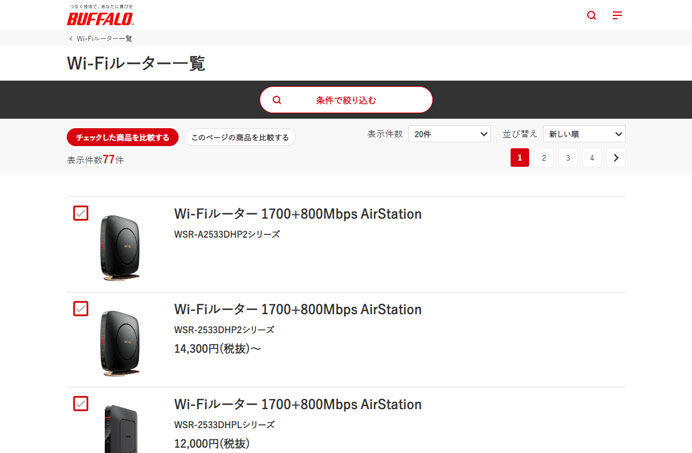This screenshot has height=453, width=692.
Task: Expand the sort order 新しい順 dropdown
Action: tap(584, 134)
